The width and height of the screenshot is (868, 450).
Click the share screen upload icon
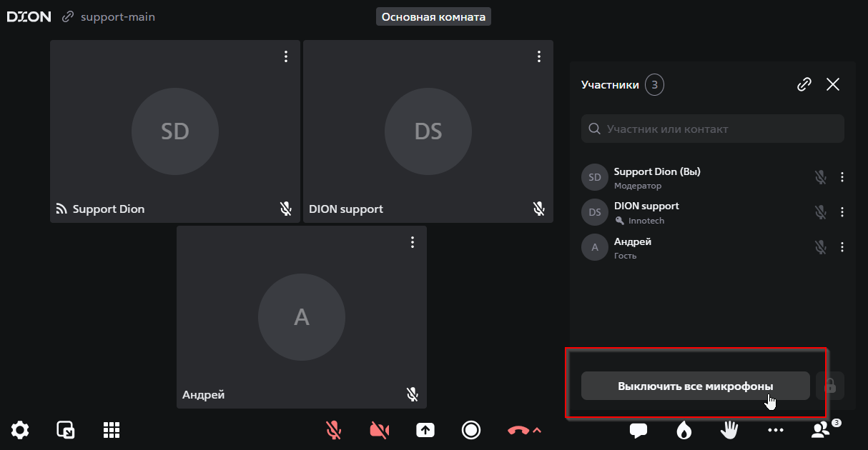point(425,430)
